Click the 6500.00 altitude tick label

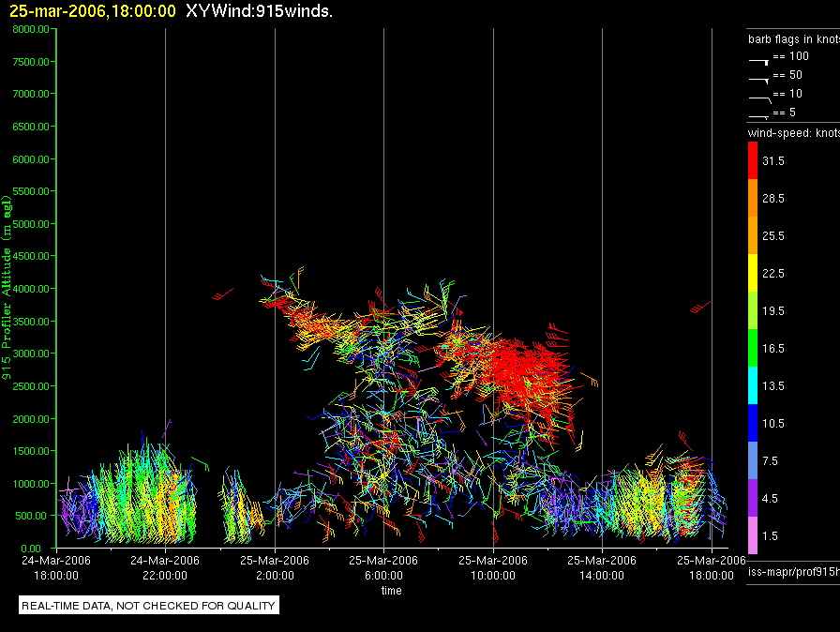click(x=31, y=127)
